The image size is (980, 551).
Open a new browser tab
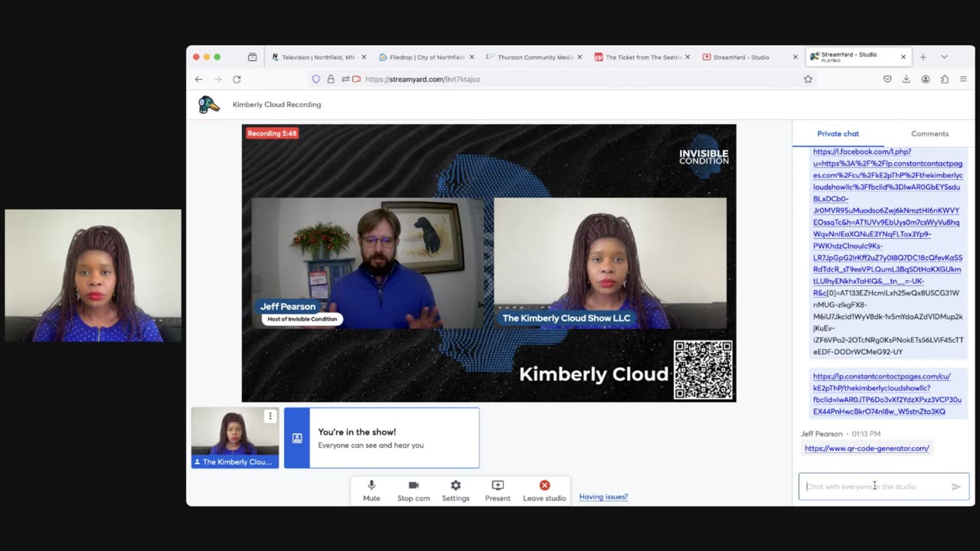coord(923,57)
